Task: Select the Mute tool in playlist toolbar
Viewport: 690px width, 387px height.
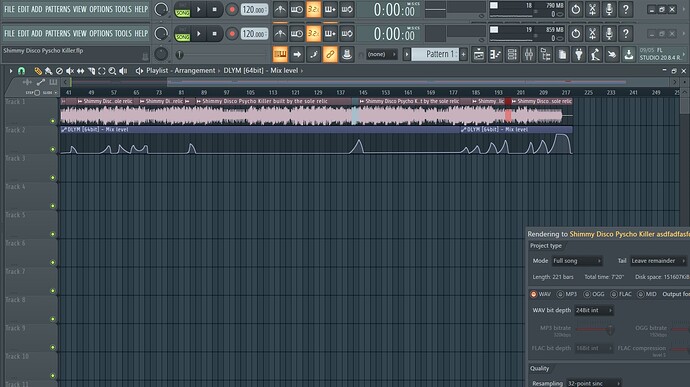Action: coord(70,70)
